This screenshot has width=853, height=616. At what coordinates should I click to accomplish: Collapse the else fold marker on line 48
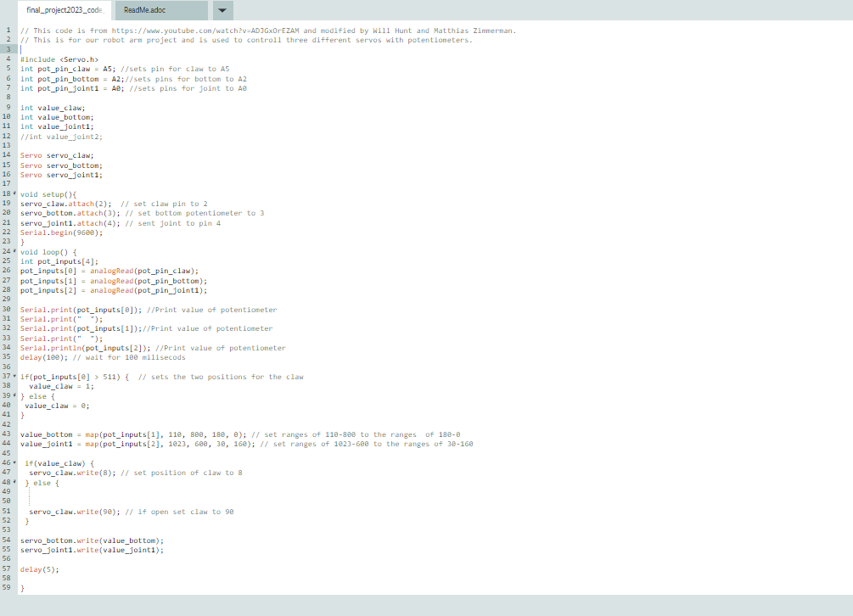pos(14,482)
